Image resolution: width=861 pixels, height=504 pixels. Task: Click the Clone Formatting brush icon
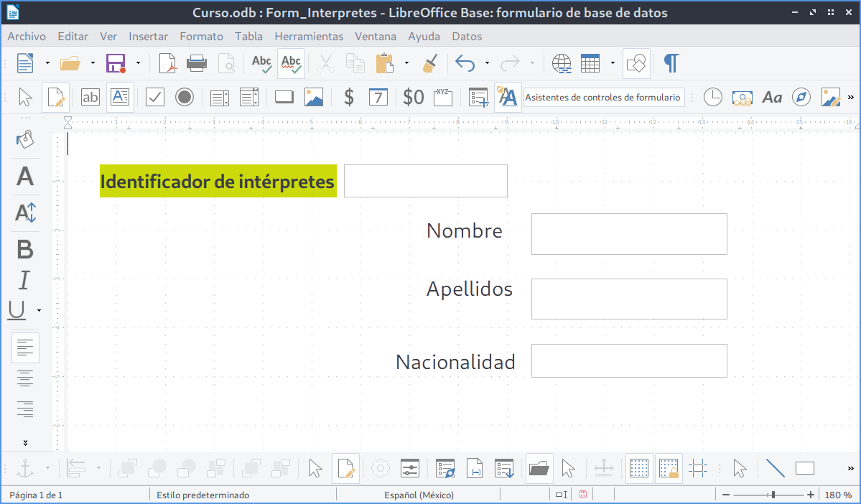click(429, 63)
